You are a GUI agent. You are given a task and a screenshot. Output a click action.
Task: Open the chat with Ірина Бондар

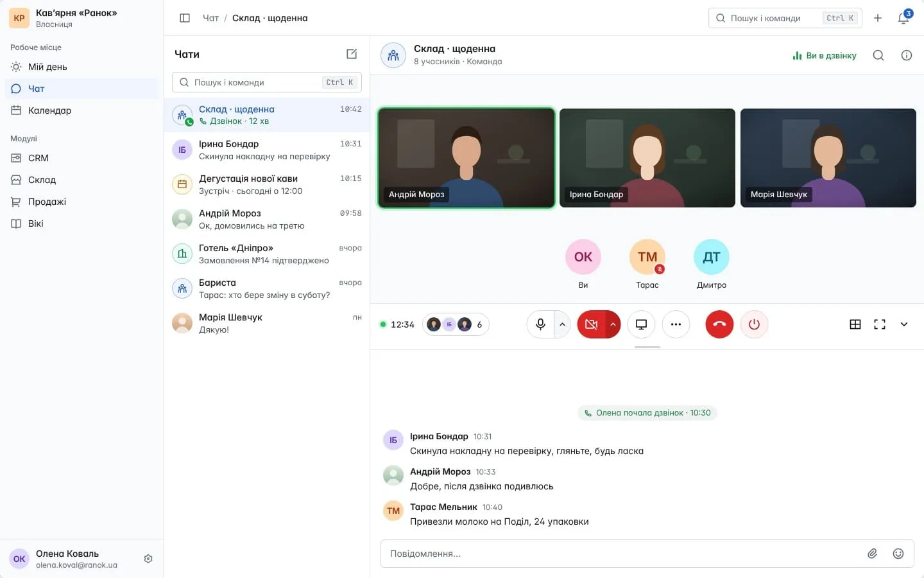click(267, 150)
